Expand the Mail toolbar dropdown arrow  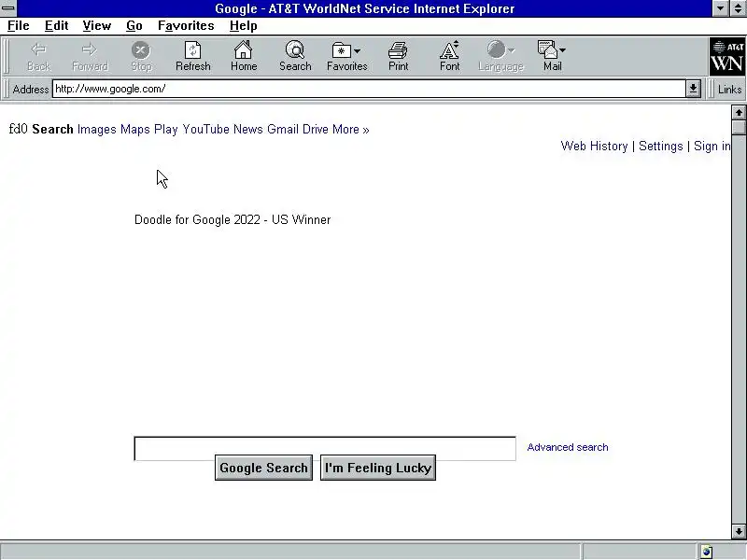coord(563,50)
